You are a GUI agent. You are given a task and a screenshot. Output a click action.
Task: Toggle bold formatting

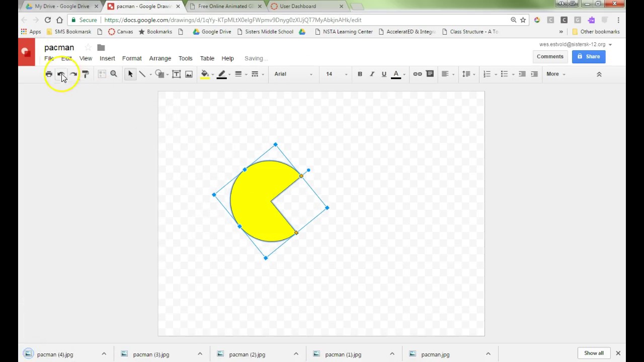click(x=360, y=74)
